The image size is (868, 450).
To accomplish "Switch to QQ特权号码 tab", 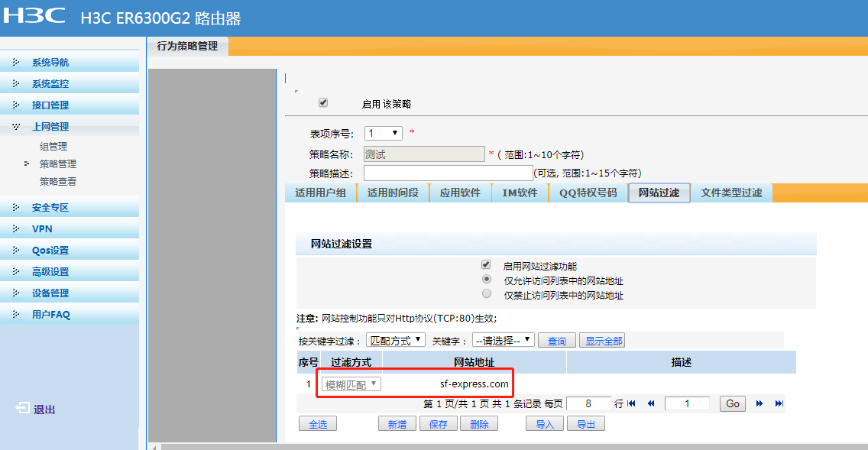I will click(x=588, y=193).
